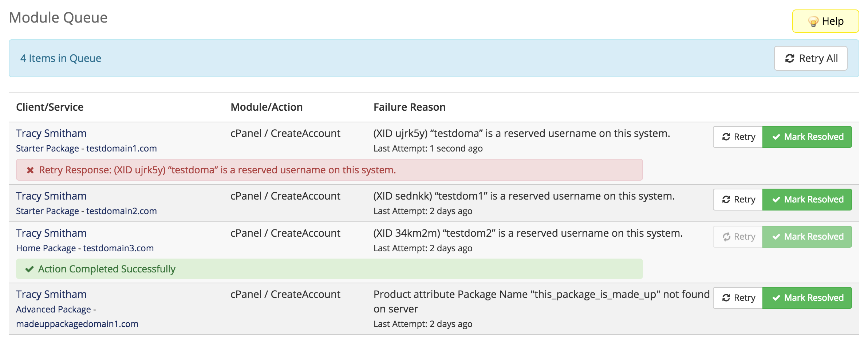Retry the testdomain1.com CreateAccount action
The image size is (868, 354).
tap(738, 137)
